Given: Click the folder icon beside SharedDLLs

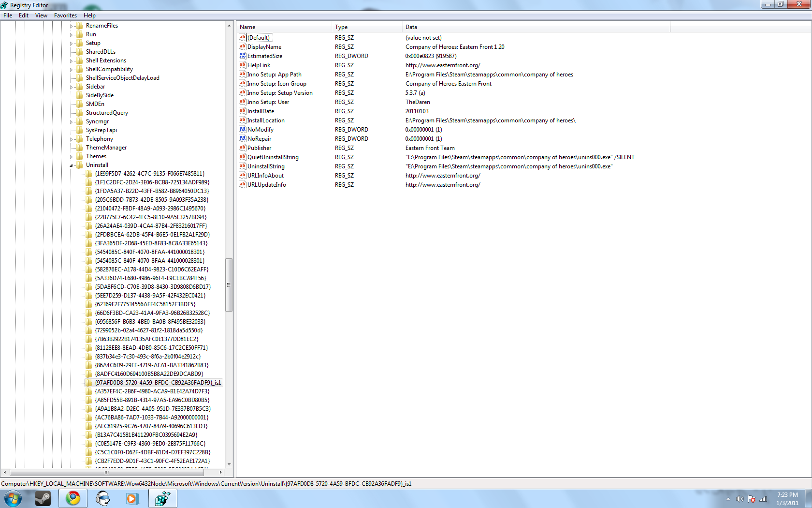Looking at the screenshot, I should 80,52.
